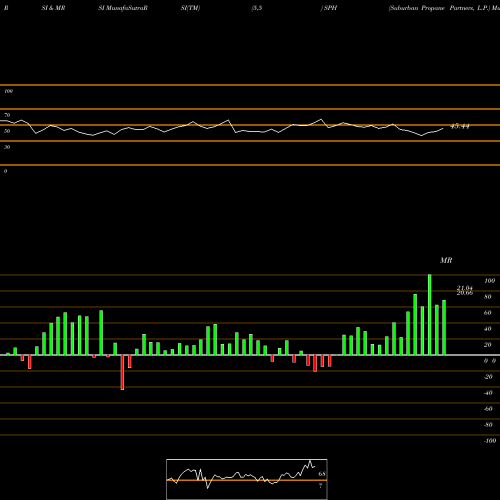Viewport: 500px width, 500px height.
Task: Click the -60 label on the MR axis
Action: point(488,409)
